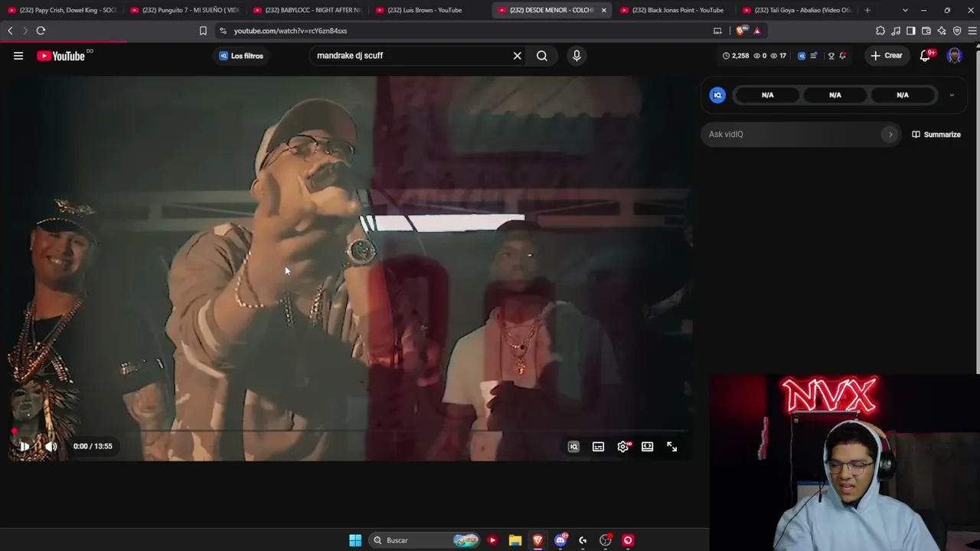Toggle the browser sidebar panel

[x=911, y=31]
